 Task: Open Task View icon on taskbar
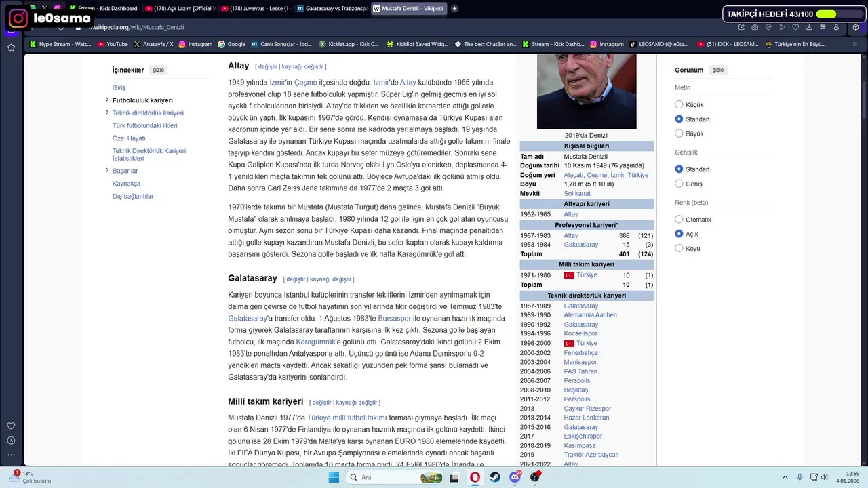[x=454, y=477]
